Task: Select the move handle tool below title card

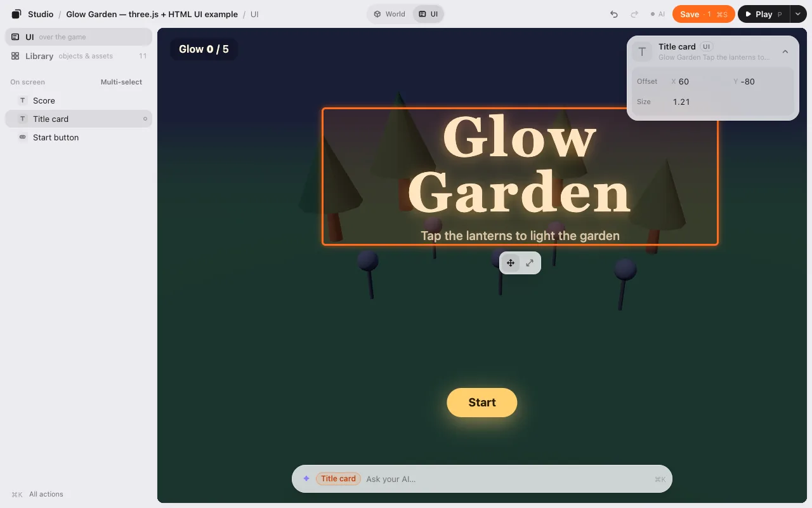Action: pos(511,263)
